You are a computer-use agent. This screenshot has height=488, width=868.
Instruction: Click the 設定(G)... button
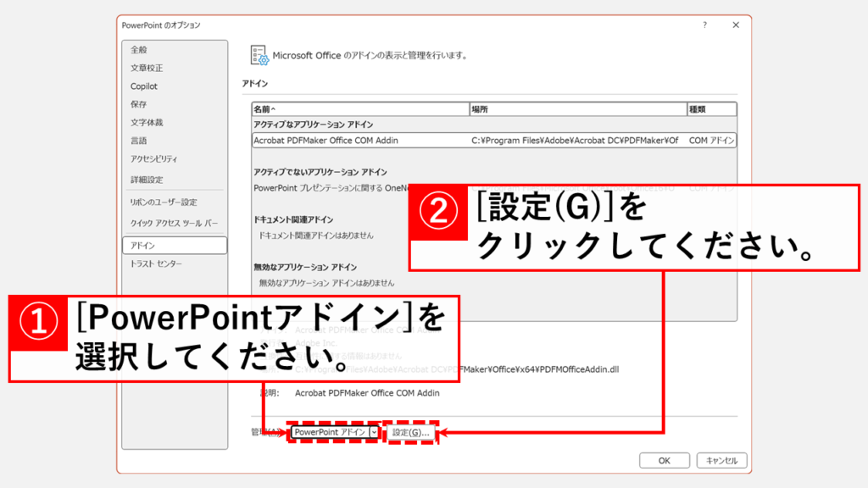coord(411,433)
